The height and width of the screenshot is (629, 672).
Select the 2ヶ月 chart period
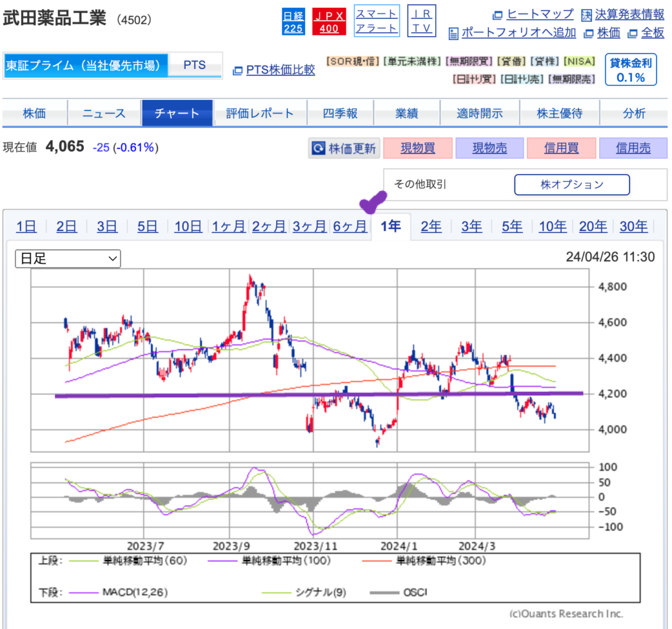(269, 227)
